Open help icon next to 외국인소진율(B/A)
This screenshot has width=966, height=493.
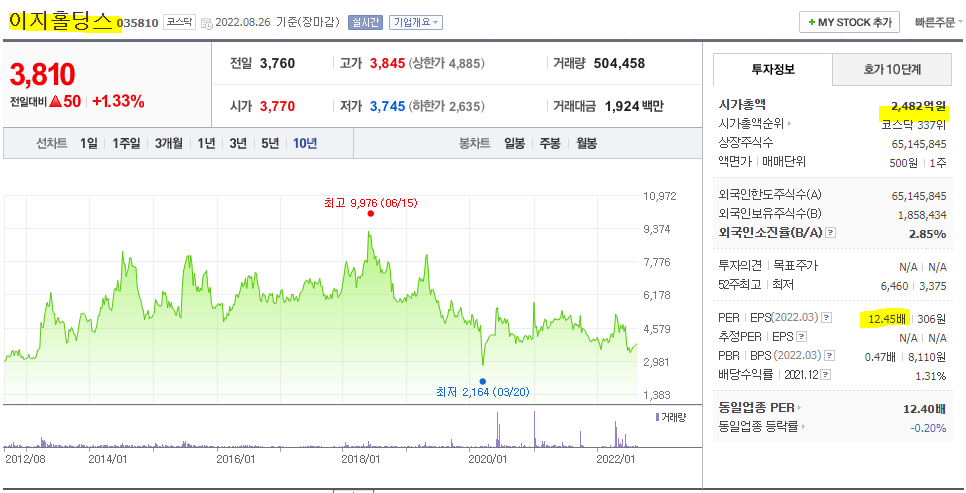pos(831,233)
